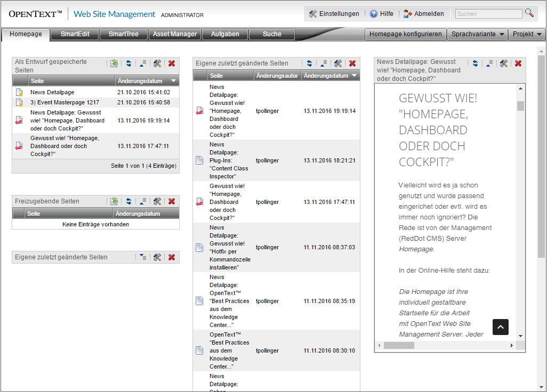Open the Asset Manager tab

175,34
